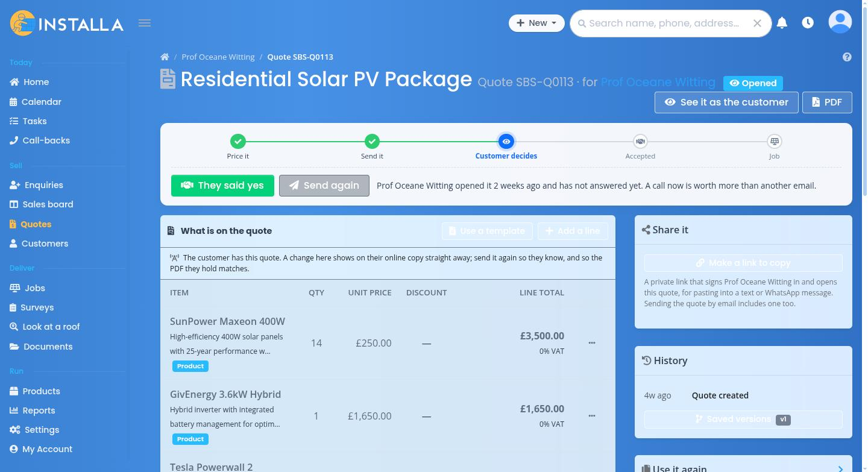
Task: Open row options for SunPower Maxeon 400W
Action: 591,343
